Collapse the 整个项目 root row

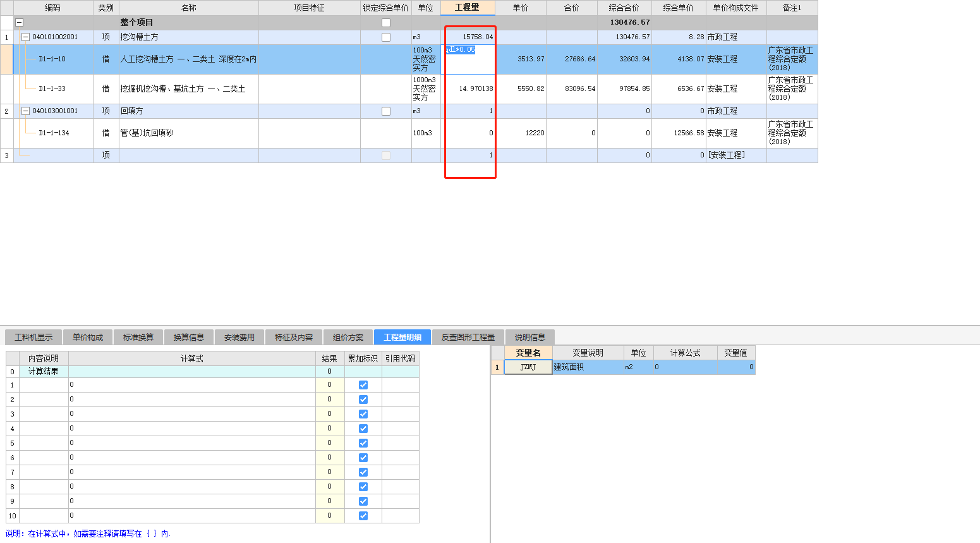coord(19,22)
